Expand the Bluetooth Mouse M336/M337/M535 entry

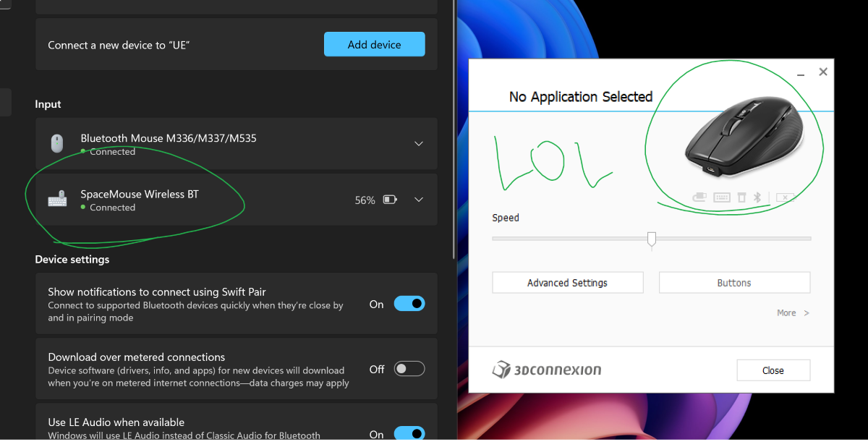coord(419,143)
